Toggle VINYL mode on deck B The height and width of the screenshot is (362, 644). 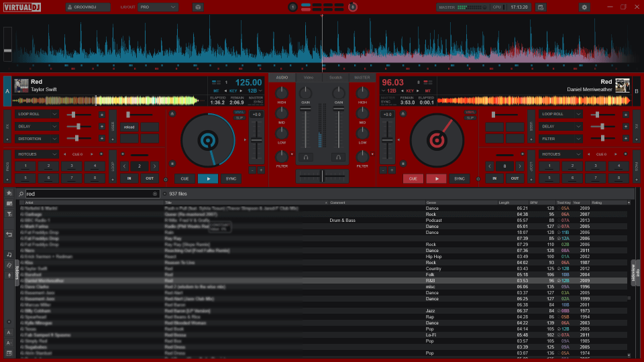pos(470,112)
